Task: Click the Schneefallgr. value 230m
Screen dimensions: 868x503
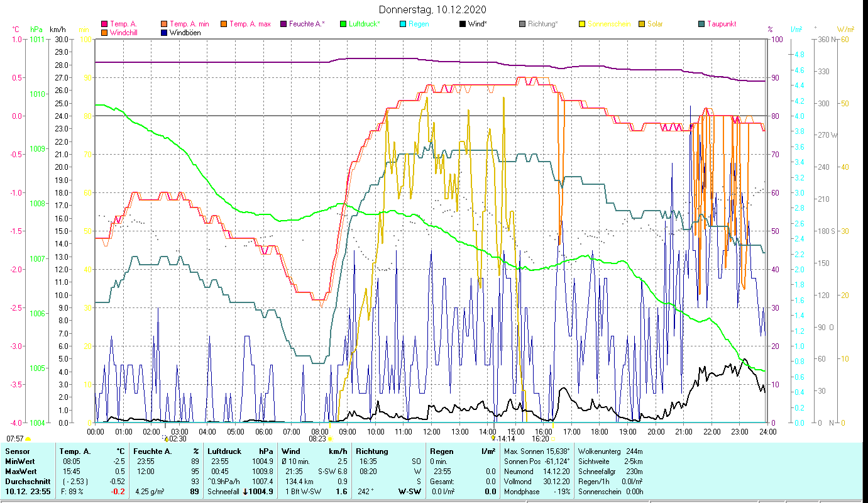Action: (x=635, y=472)
